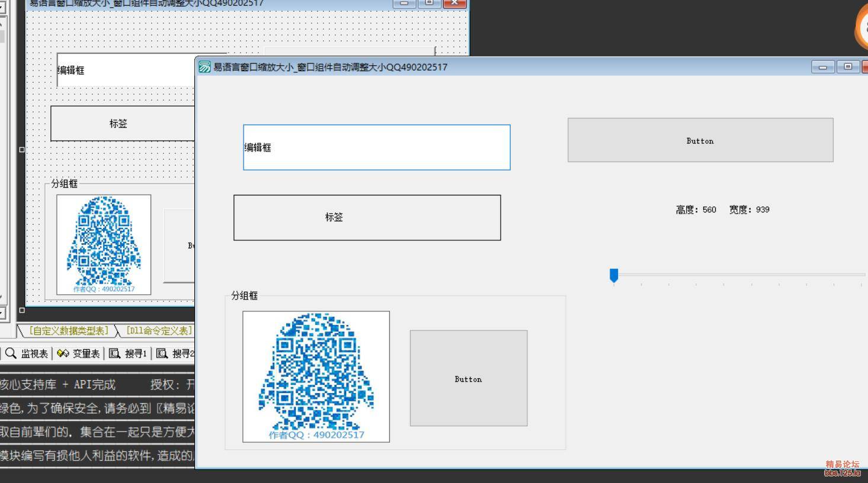The width and height of the screenshot is (868, 483).
Task: Switch to the 监视表 tab
Action: click(x=27, y=353)
